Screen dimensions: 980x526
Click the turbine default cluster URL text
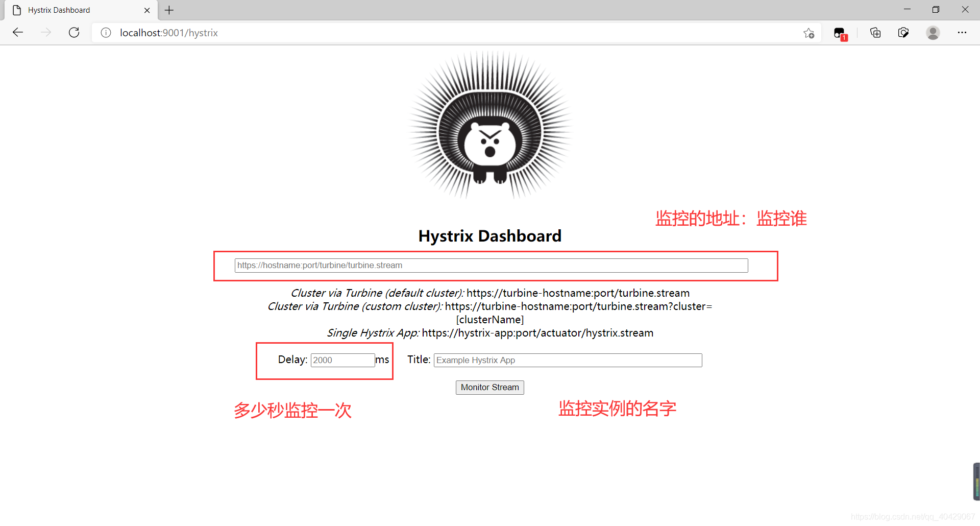coord(578,293)
